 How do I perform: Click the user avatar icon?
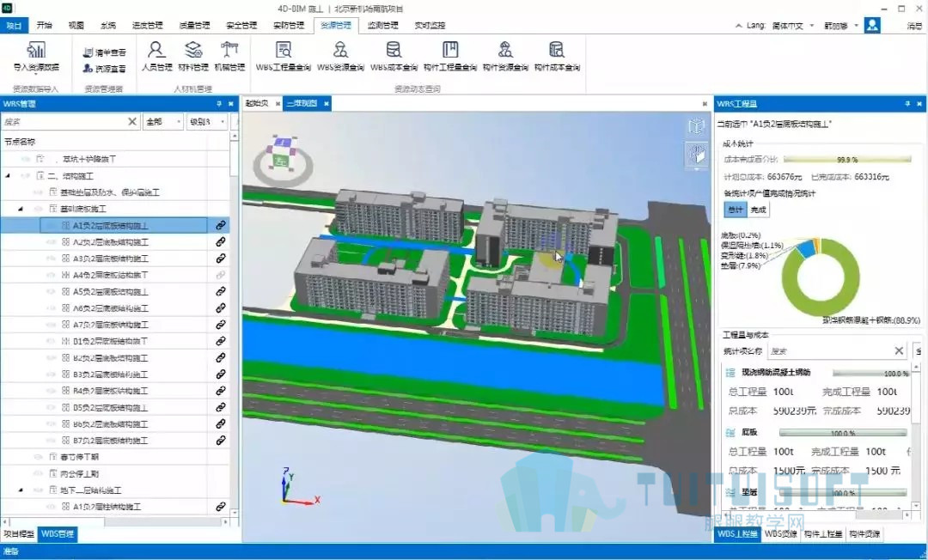(x=872, y=25)
